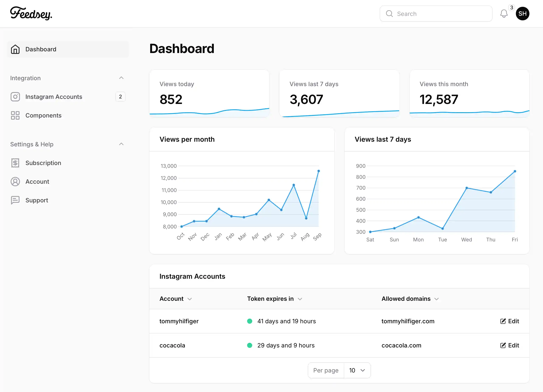The height and width of the screenshot is (392, 543).
Task: Click the Jul peak in Views per month
Action: point(294,185)
